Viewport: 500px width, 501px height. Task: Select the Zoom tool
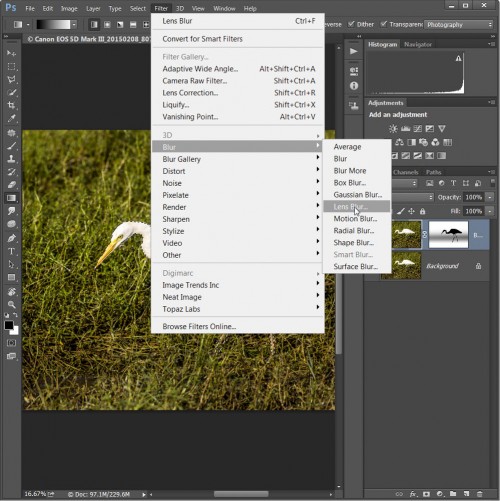click(11, 304)
